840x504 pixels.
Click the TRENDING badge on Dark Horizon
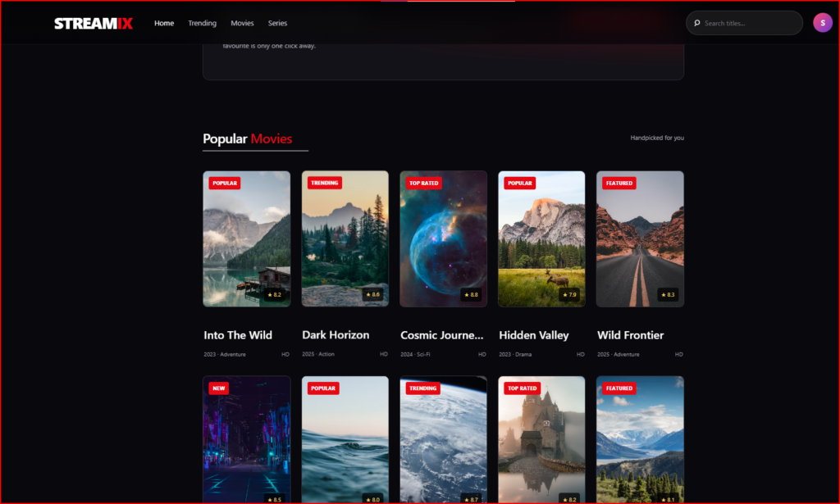coord(325,183)
